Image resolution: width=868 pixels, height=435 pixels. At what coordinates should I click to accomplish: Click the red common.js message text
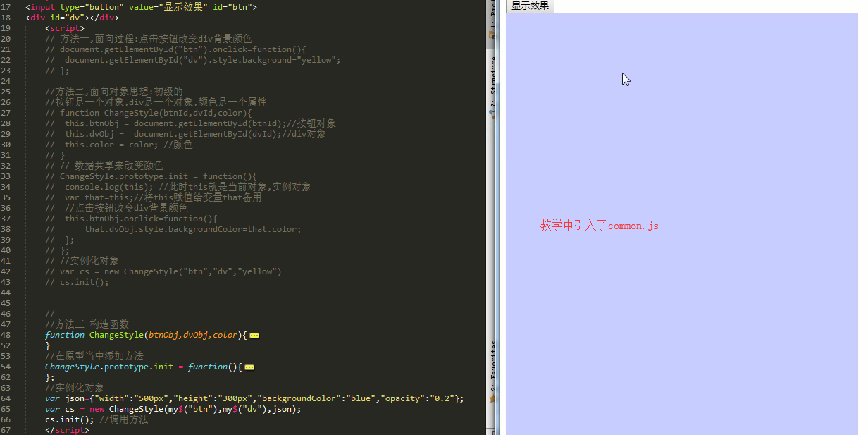599,225
